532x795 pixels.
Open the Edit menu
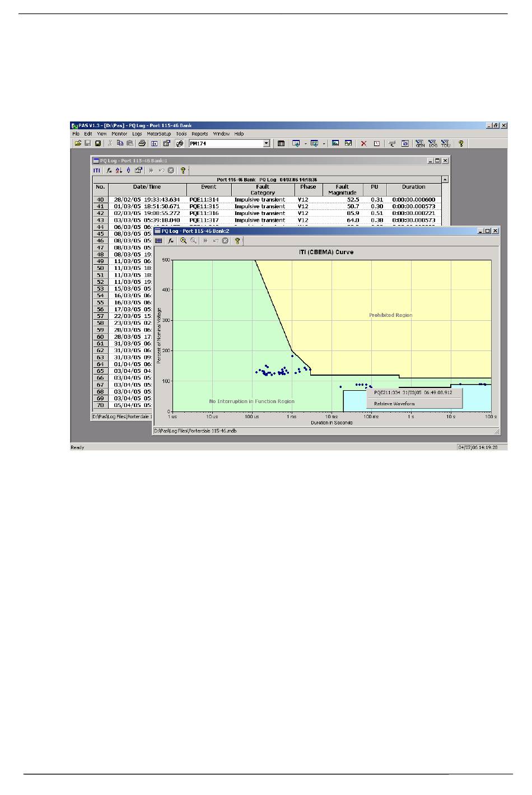point(88,134)
